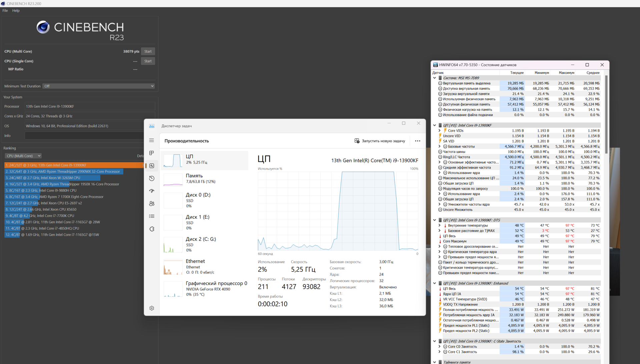Open Processes page icon in Task Manager sidebar
The width and height of the screenshot is (640, 364).
(x=151, y=153)
